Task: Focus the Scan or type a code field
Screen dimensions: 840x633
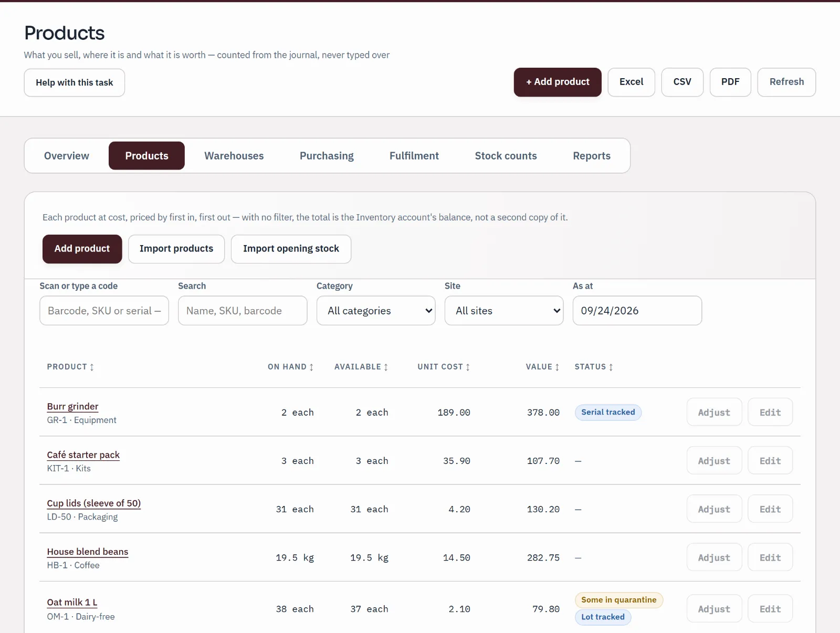Action: [x=104, y=311]
